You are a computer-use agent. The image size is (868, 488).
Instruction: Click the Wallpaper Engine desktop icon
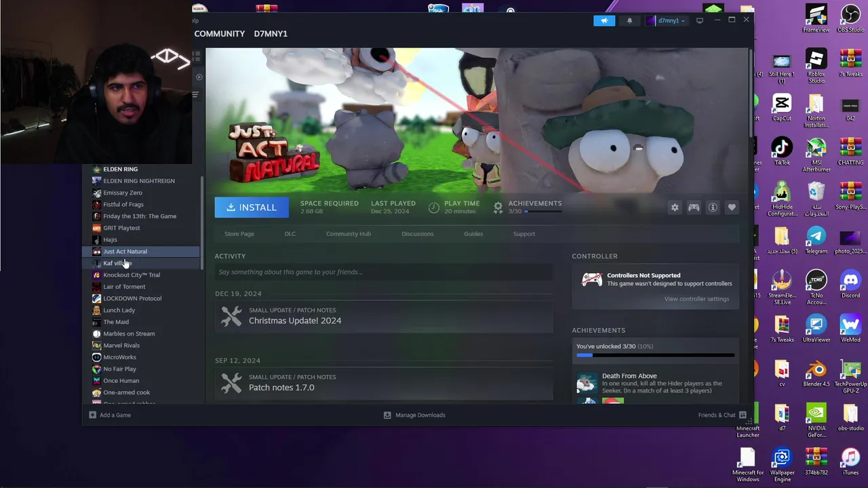(782, 465)
